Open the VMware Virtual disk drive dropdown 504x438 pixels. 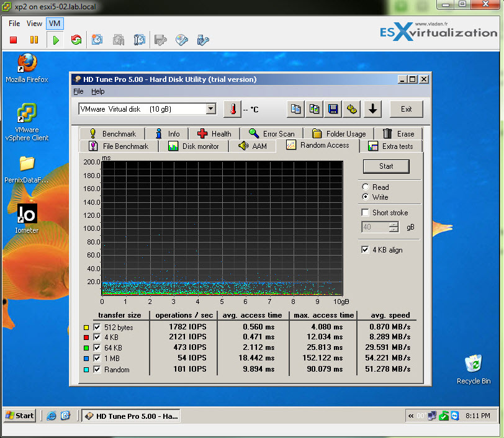coord(211,109)
